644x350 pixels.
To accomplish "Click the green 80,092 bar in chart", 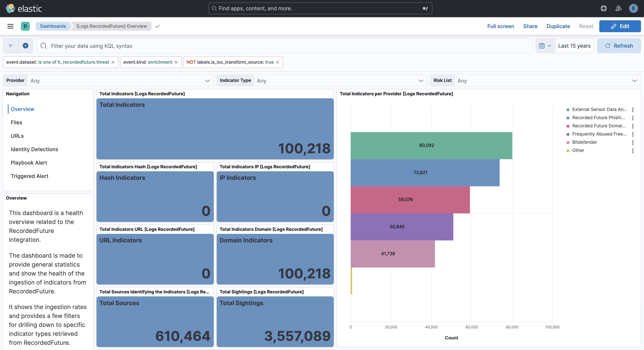I will click(x=431, y=146).
